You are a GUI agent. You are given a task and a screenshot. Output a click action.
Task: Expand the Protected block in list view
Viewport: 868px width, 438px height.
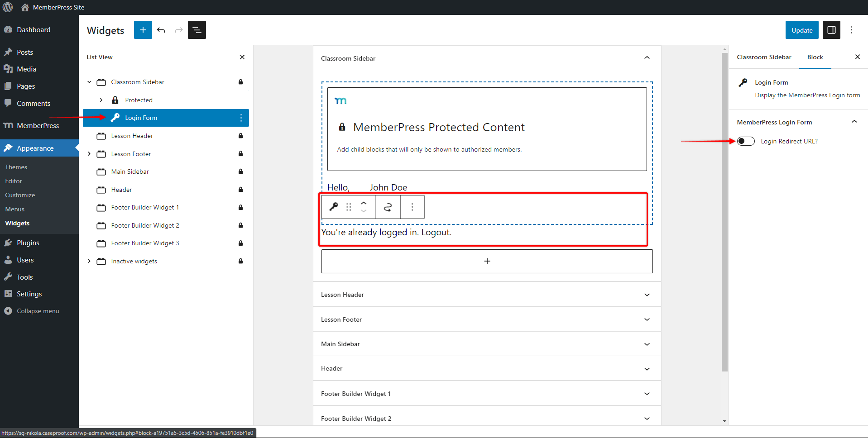(101, 100)
